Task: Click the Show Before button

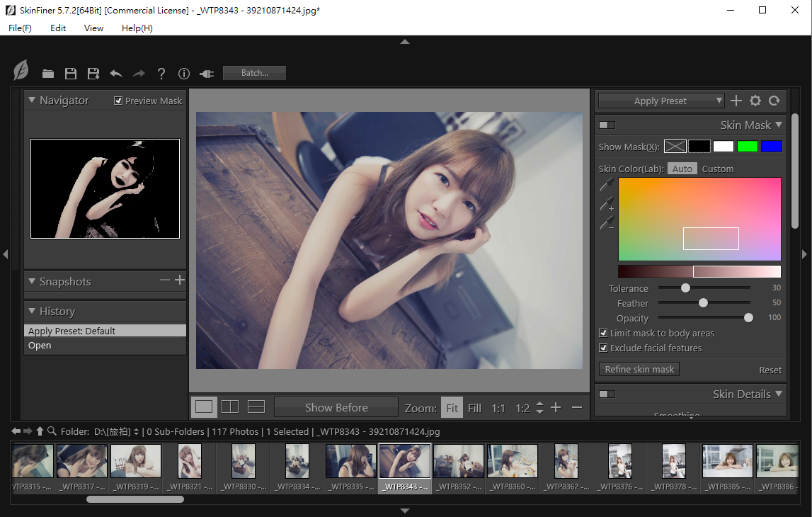Action: [336, 407]
